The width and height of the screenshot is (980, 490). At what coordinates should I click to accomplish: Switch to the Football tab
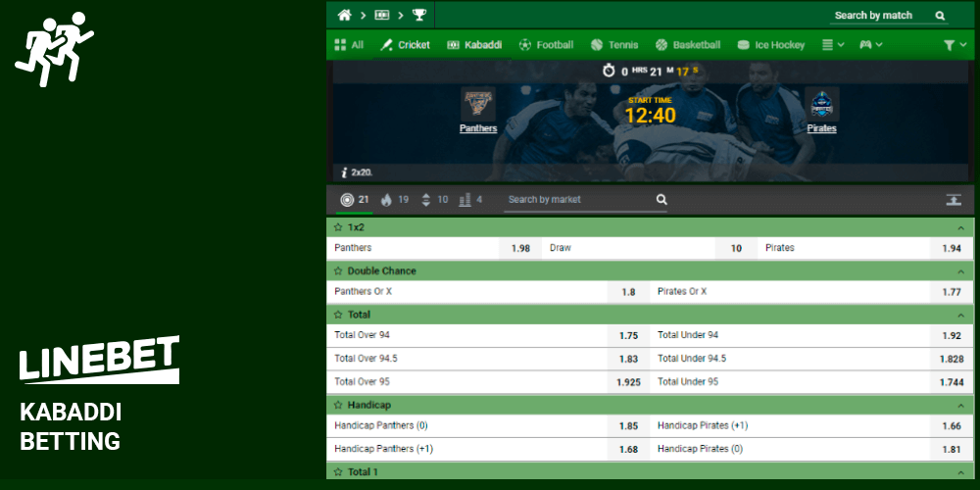coord(546,45)
